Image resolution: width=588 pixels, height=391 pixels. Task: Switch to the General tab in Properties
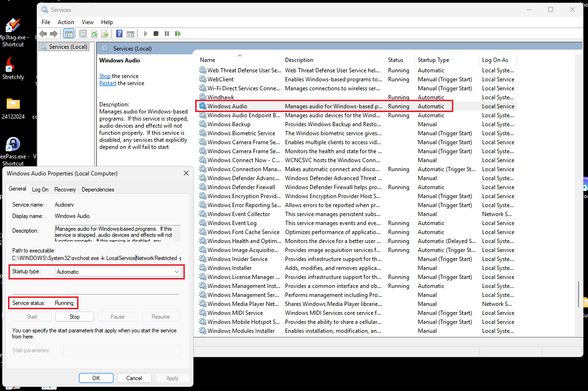17,189
